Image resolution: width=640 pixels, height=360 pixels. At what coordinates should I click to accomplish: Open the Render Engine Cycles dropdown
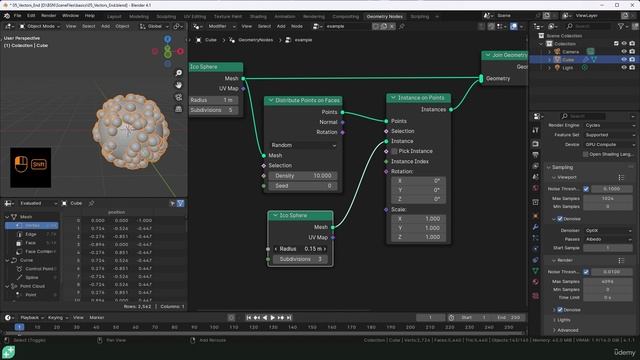609,125
